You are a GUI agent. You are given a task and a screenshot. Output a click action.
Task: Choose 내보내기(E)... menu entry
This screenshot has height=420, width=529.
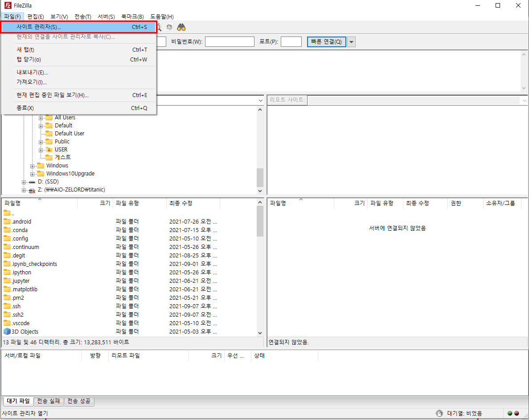coord(78,72)
